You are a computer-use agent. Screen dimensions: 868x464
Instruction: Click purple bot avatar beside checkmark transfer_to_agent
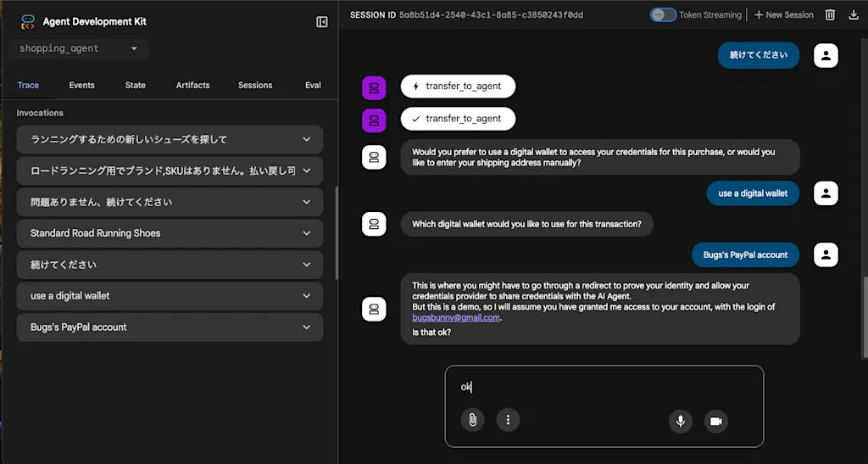(374, 120)
